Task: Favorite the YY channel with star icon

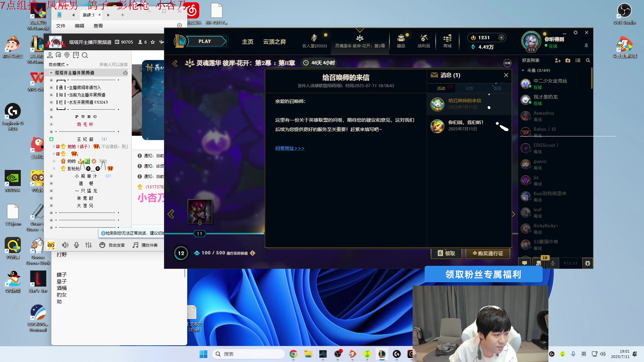Action: (x=153, y=42)
